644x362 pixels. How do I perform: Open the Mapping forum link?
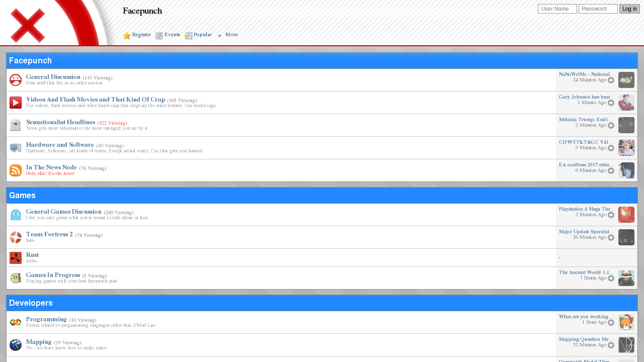click(x=39, y=342)
